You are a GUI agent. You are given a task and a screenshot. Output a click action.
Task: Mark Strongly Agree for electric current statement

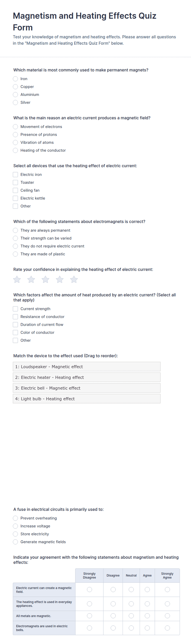point(167,590)
